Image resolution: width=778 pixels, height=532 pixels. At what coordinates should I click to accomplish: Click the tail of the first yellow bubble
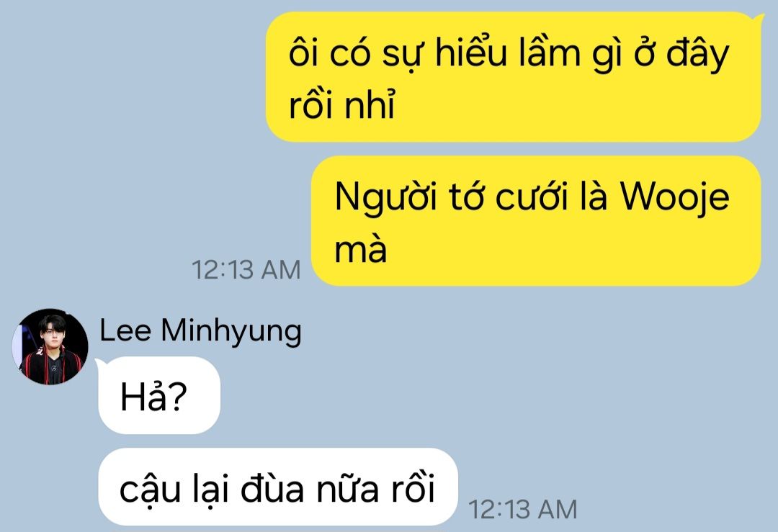point(758,18)
